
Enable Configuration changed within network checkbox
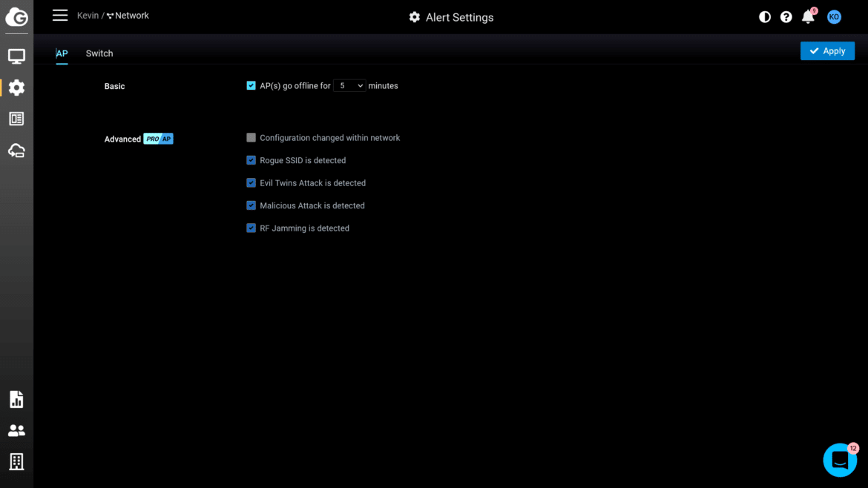pyautogui.click(x=251, y=138)
